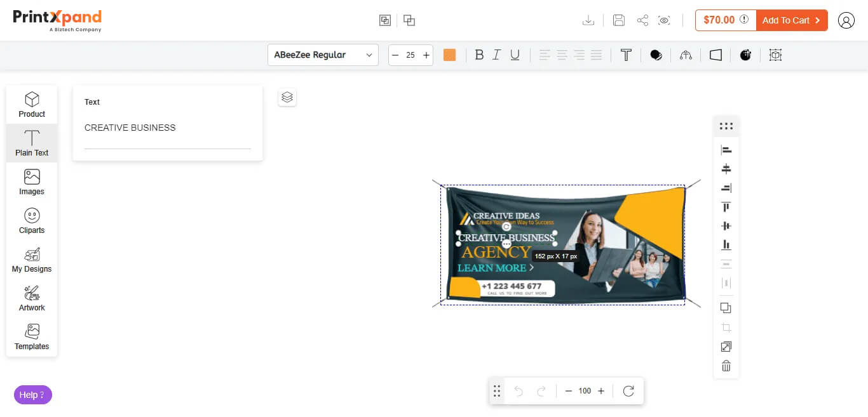Viewport: 868px width, 417px height.
Task: Toggle bold text formatting
Action: point(479,55)
